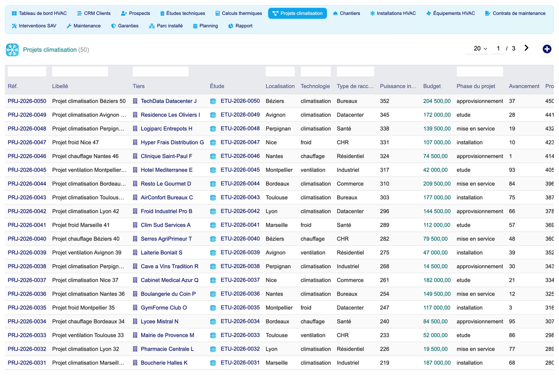This screenshot has height=392, width=559.
Task: Click study icon beside ETU-2026-0044
Action: click(213, 184)
